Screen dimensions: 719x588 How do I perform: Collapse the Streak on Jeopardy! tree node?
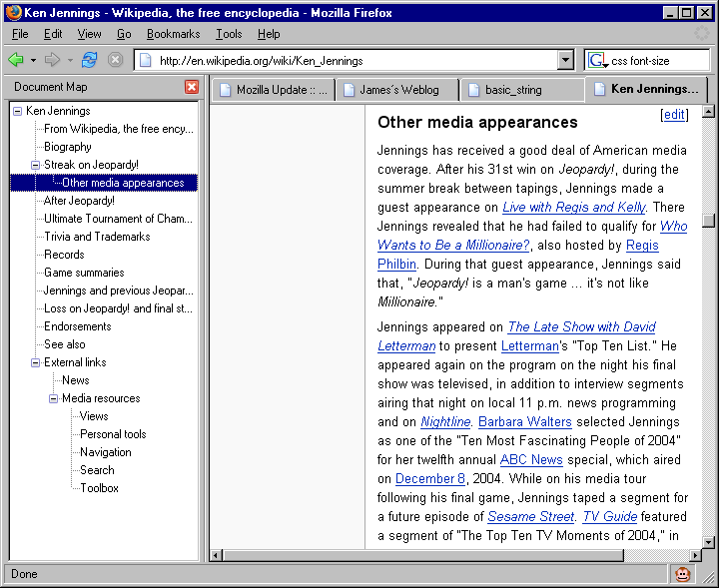click(35, 165)
